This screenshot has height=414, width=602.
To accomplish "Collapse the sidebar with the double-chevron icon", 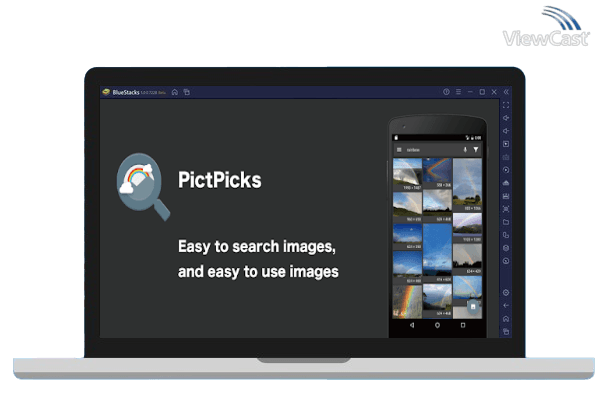I will pos(506,92).
